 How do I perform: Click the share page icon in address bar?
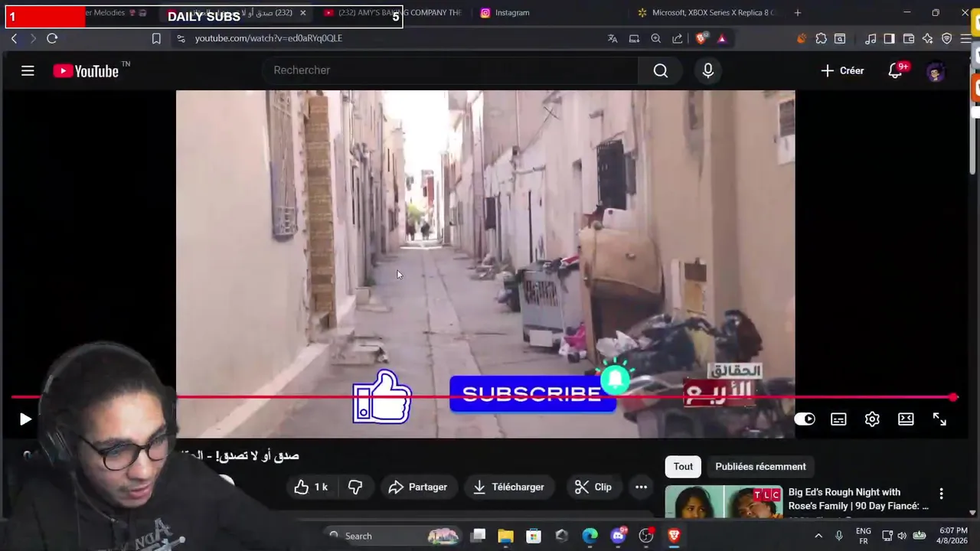(x=678, y=38)
